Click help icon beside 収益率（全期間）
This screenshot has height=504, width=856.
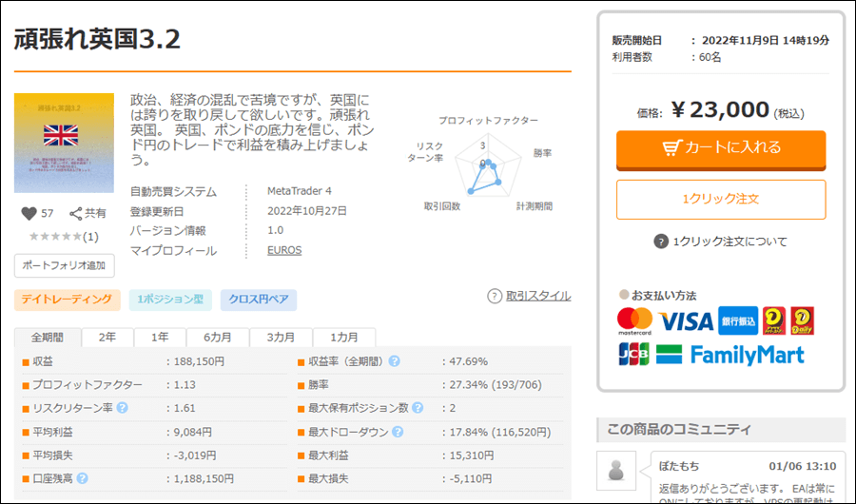[x=394, y=361]
